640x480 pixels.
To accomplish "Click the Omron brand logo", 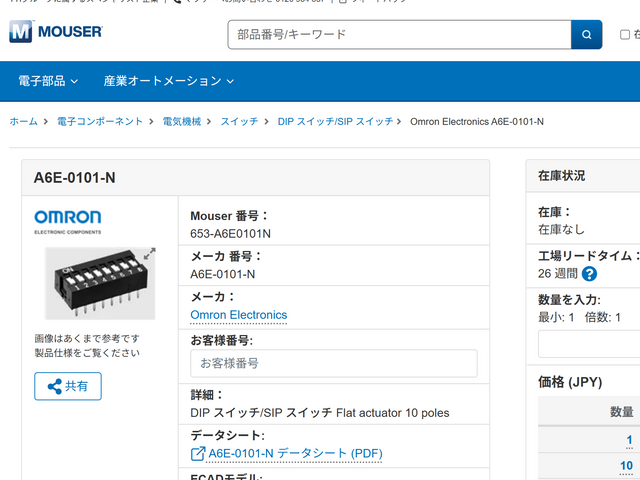I will [68, 222].
